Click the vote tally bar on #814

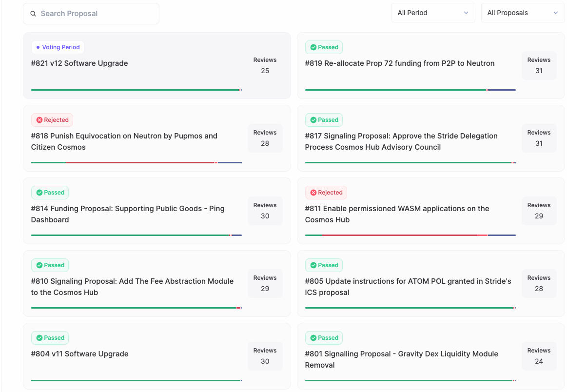[137, 235]
